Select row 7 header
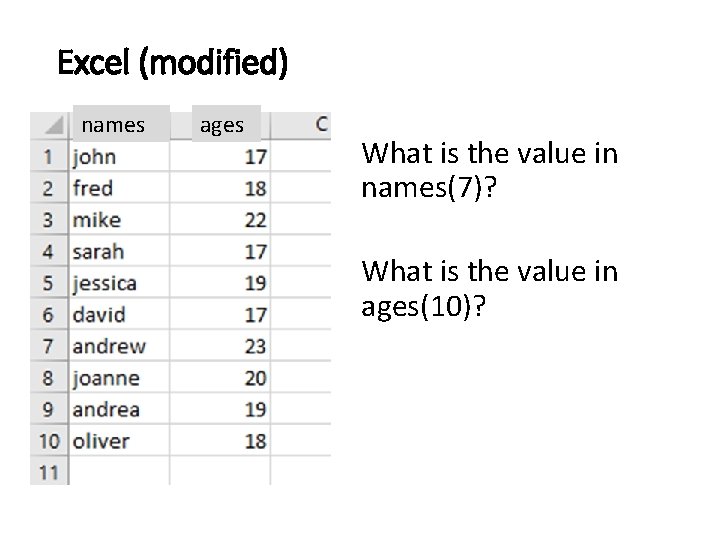720x540 pixels. coord(49,346)
